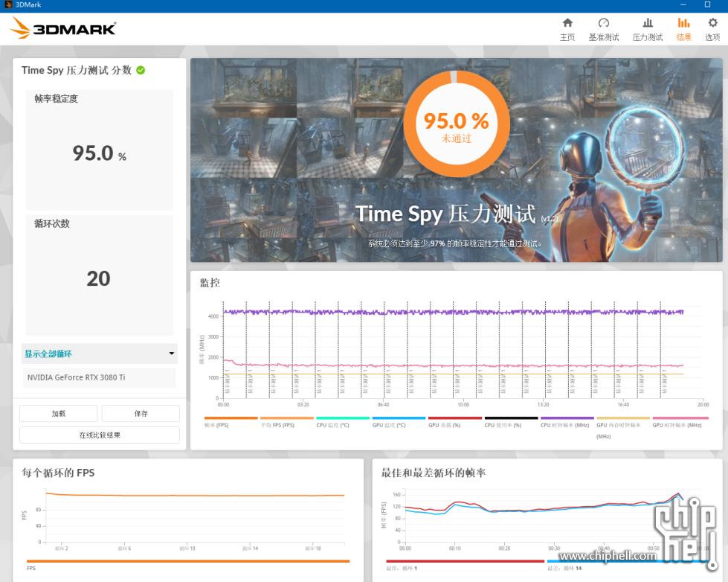
Task: Click the Time Spy 压力测试 分数 title
Action: (x=77, y=70)
